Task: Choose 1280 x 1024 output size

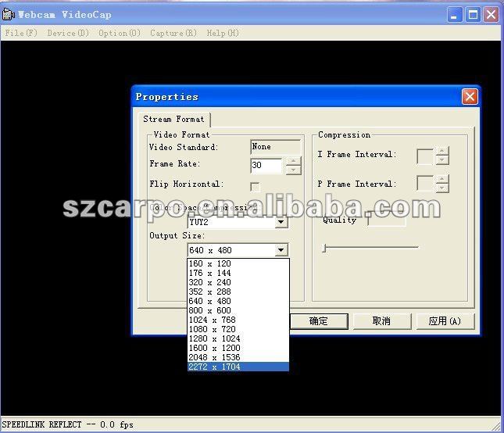Action: pos(238,338)
